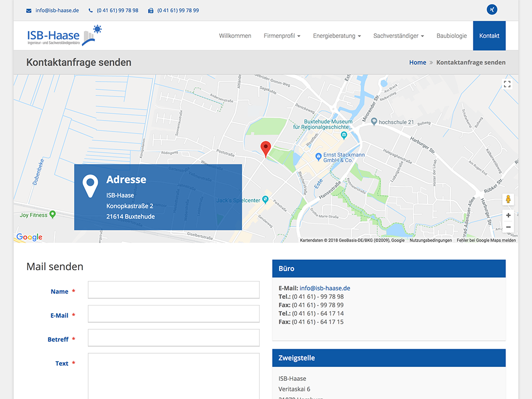Image resolution: width=532 pixels, height=399 pixels.
Task: Focus the Text message area
Action: [x=174, y=376]
